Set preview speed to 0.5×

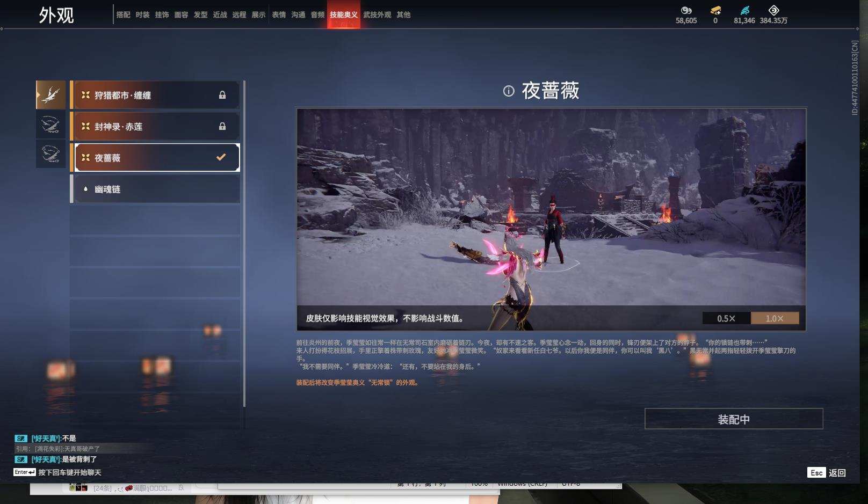[x=726, y=318]
